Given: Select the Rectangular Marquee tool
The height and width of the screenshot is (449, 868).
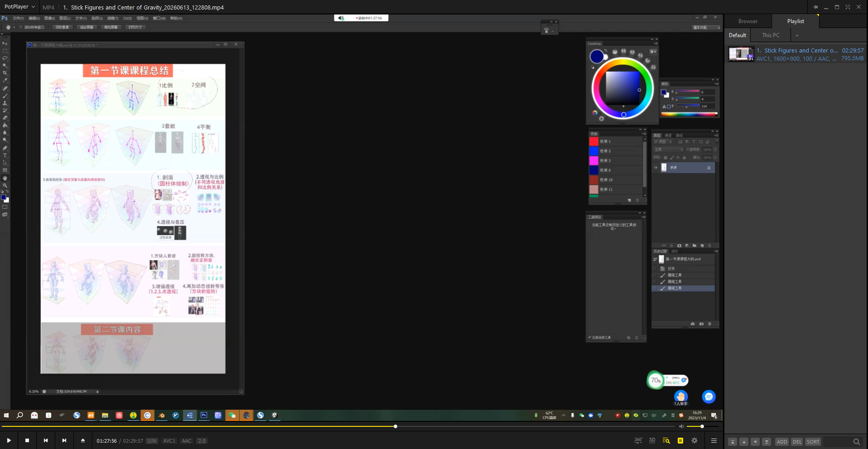Looking at the screenshot, I should (5, 51).
